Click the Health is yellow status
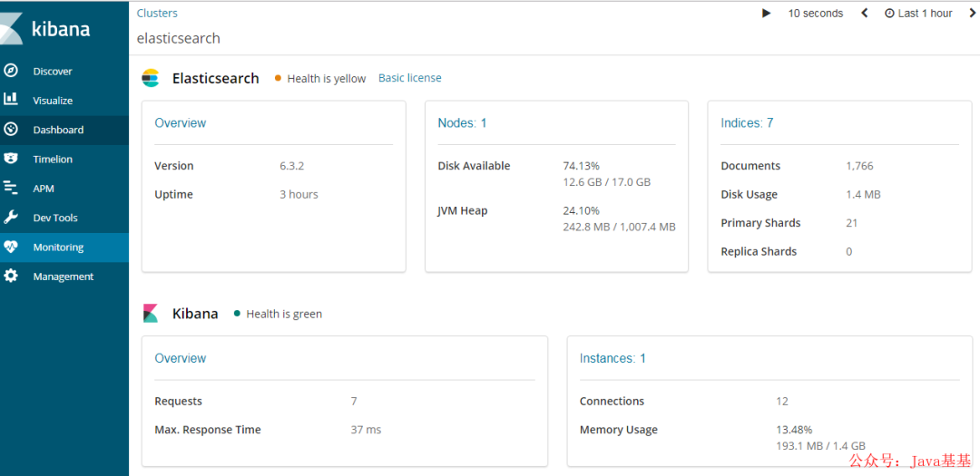 pos(320,79)
